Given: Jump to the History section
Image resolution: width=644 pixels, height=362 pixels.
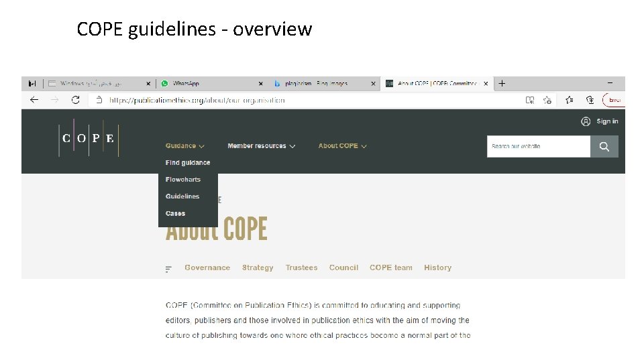Looking at the screenshot, I should [438, 267].
